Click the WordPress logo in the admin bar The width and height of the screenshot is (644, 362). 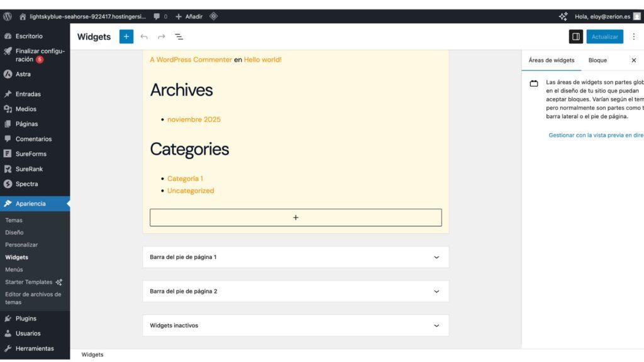pos(7,16)
